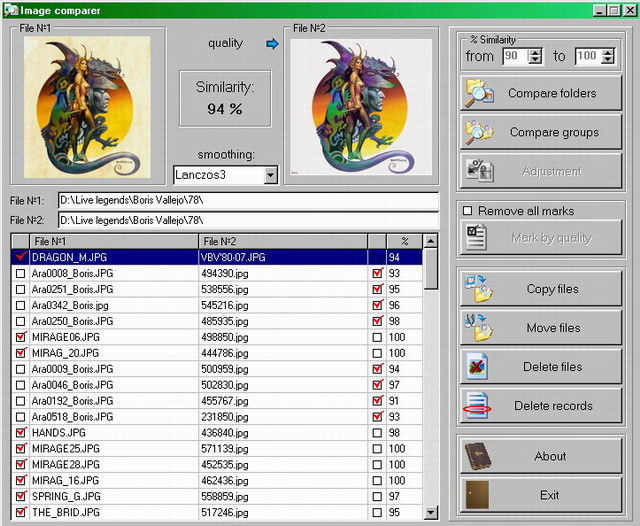The height and width of the screenshot is (526, 640).
Task: Click the Move files folder icon
Action: pos(479,327)
